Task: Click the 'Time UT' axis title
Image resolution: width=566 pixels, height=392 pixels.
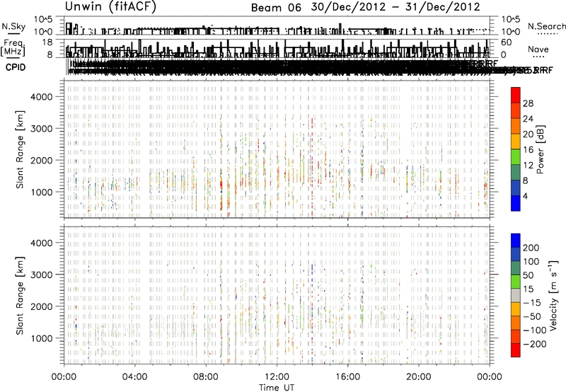Action: tap(277, 388)
